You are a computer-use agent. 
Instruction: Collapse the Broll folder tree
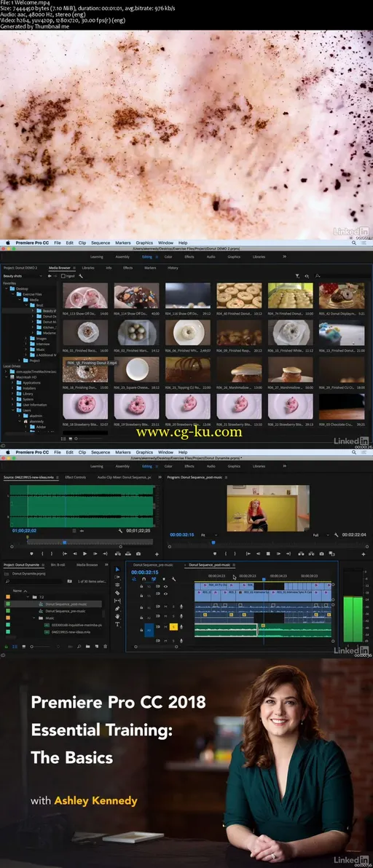[x=26, y=305]
